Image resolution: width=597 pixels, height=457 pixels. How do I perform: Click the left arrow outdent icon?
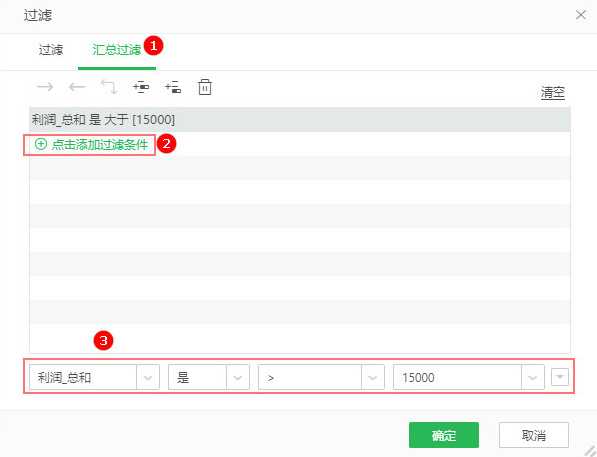pos(77,87)
